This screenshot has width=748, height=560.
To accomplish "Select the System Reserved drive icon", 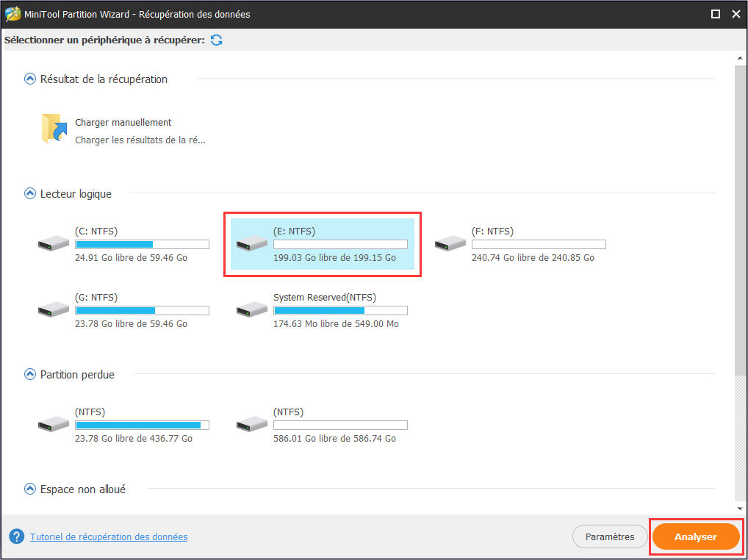I will [x=252, y=310].
